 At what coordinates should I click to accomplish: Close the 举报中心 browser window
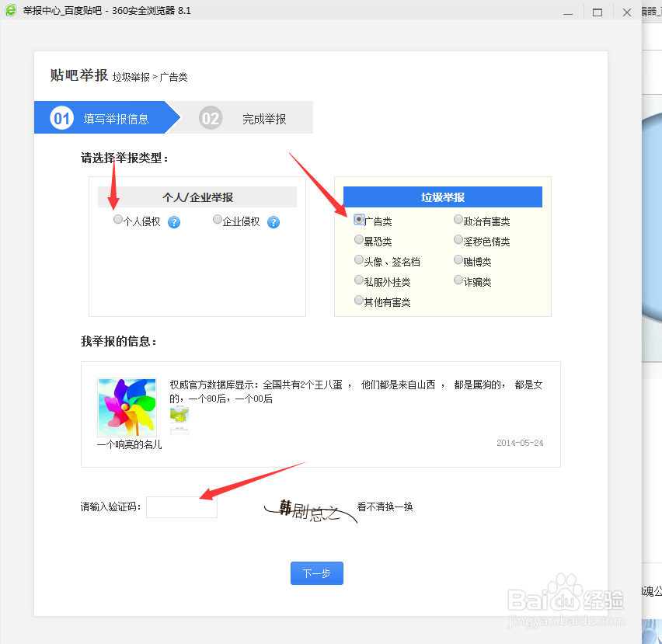point(627,12)
